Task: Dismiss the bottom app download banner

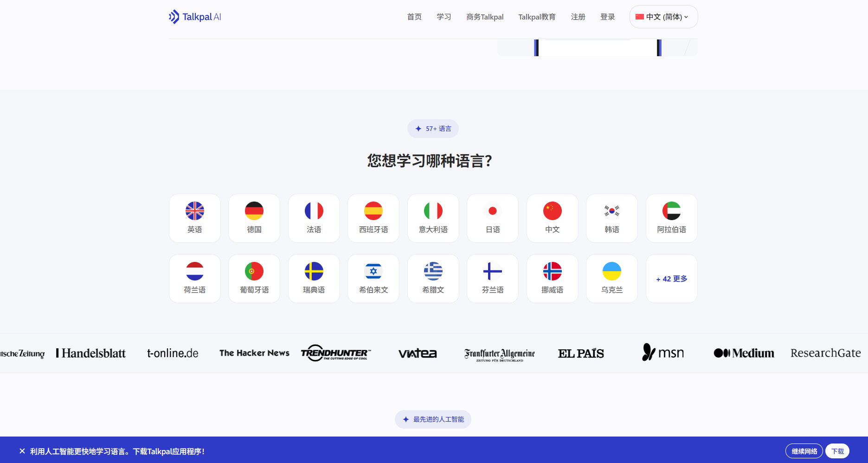Action: tap(22, 451)
